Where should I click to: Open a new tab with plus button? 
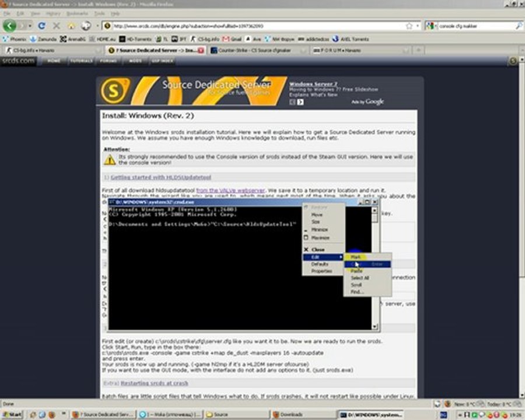(x=418, y=51)
